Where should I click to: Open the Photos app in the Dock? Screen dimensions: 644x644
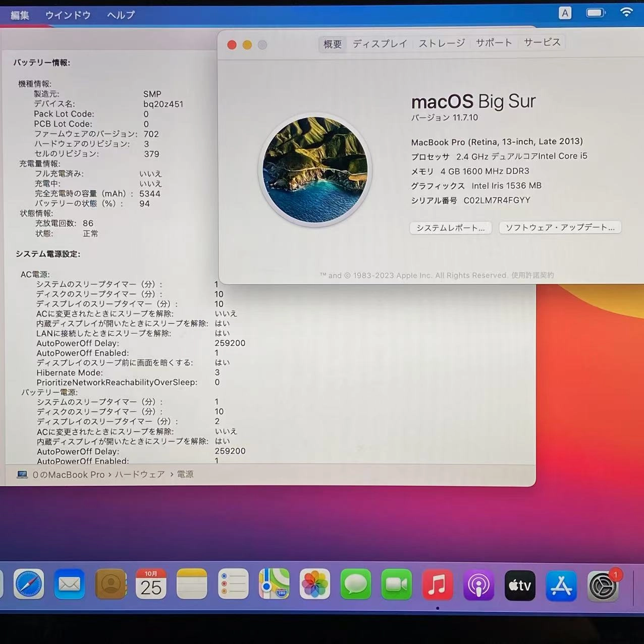(x=314, y=584)
